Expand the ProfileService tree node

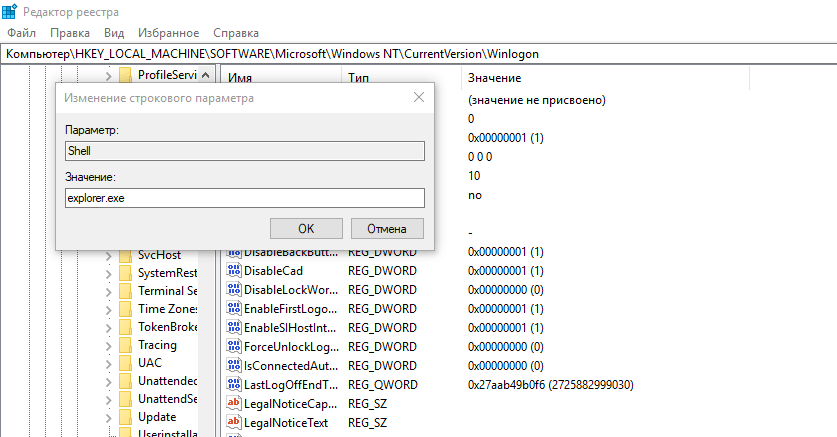pyautogui.click(x=108, y=76)
